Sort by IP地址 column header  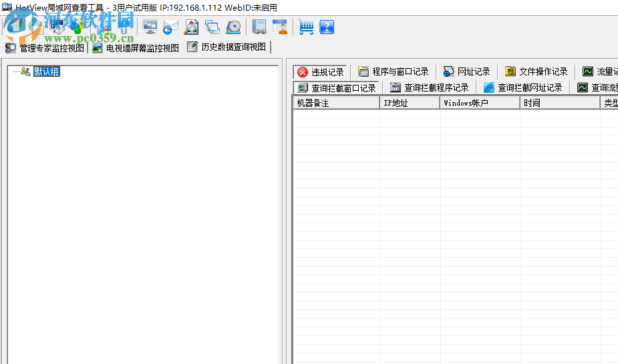pos(410,104)
